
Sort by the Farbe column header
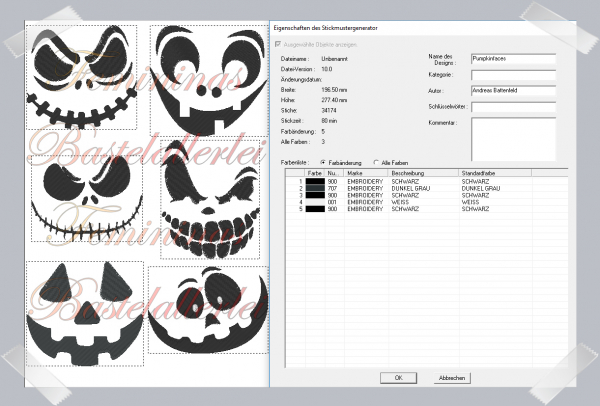[315, 173]
